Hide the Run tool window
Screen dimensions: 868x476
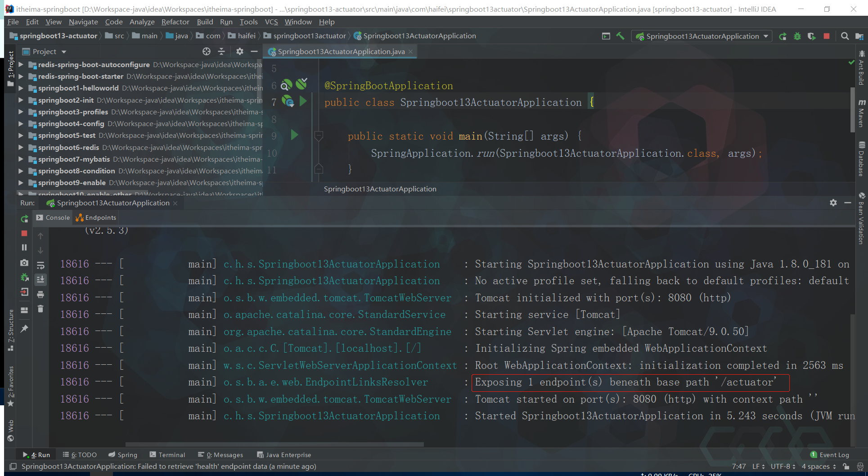tap(848, 203)
